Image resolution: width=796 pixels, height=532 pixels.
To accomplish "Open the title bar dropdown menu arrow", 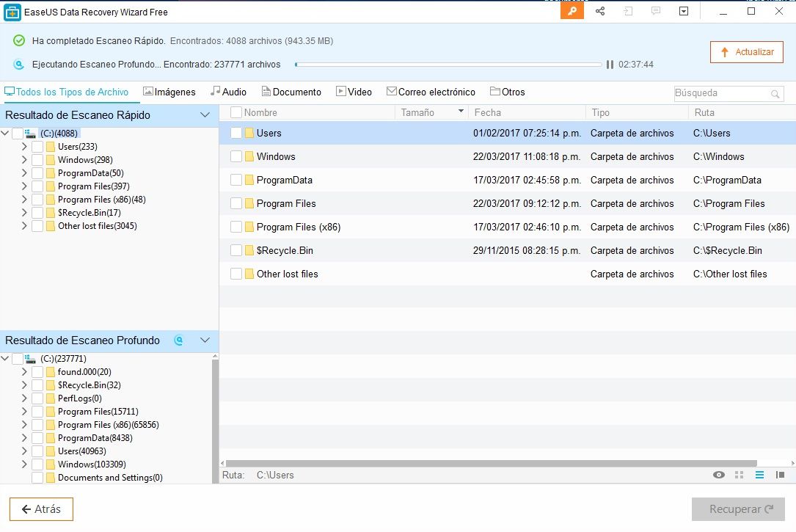I will [x=684, y=11].
